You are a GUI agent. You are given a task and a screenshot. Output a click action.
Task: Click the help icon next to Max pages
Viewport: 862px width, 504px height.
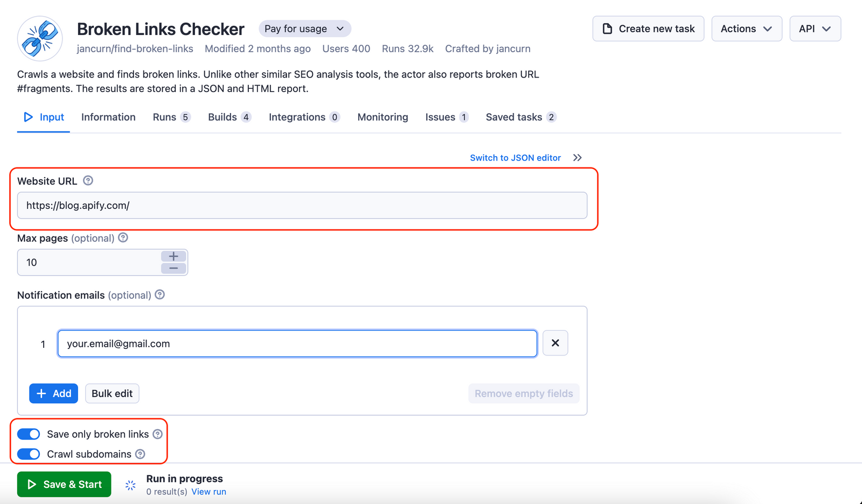[123, 237]
